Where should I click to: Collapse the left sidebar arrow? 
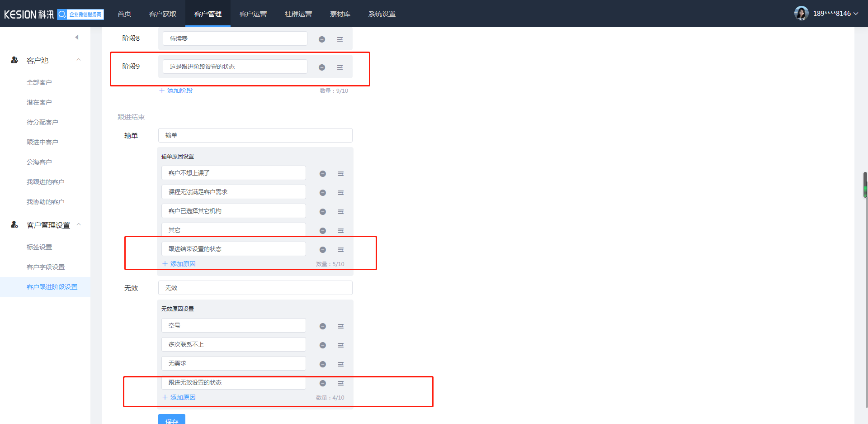77,37
